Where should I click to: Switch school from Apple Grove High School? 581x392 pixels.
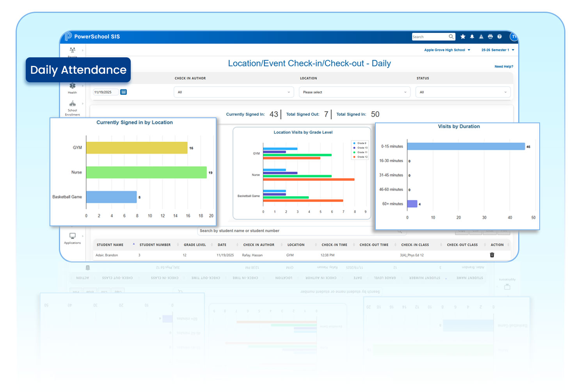[x=447, y=50]
